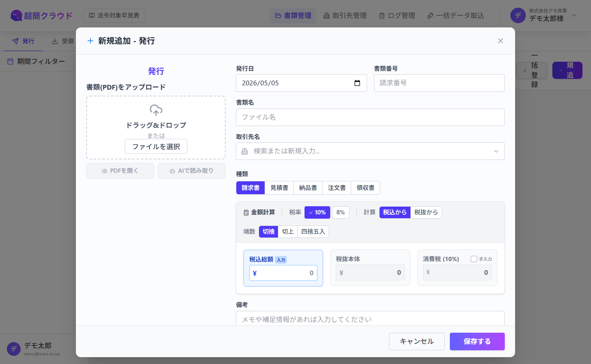591x364 pixels.
Task: Select 切捨 rounding option
Action: 268,232
